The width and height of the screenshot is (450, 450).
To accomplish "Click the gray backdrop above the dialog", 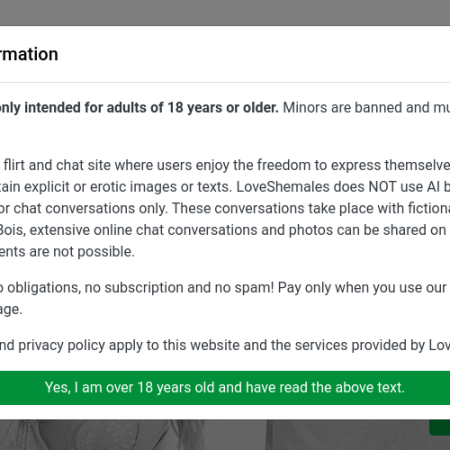I will tap(225, 12).
